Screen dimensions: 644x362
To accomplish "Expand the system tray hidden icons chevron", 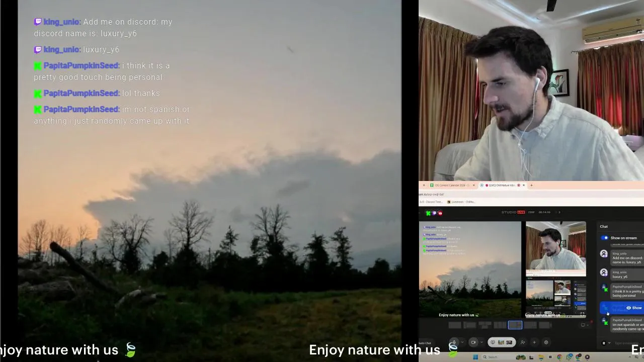I will pos(630,357).
